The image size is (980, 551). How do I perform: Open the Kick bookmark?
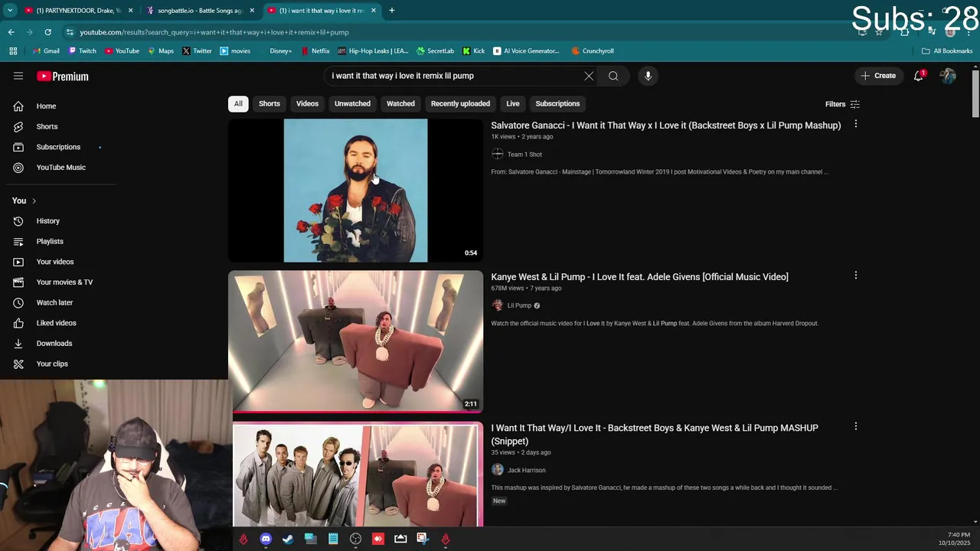tap(474, 51)
